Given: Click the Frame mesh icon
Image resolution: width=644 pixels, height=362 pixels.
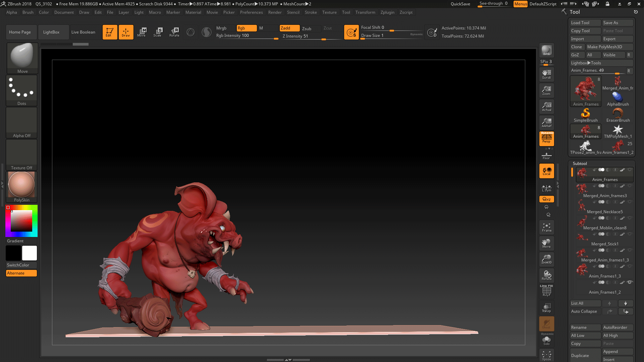Looking at the screenshot, I should point(546,227).
